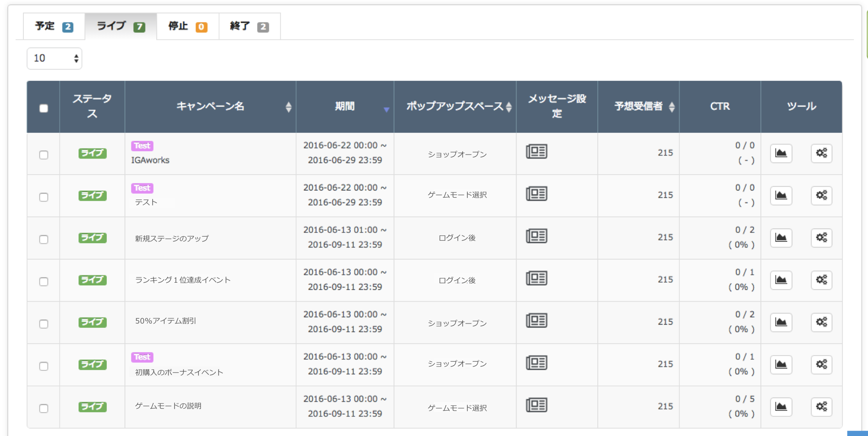This screenshot has width=868, height=436.
Task: Sort by 期間 column arrow
Action: tap(386, 109)
